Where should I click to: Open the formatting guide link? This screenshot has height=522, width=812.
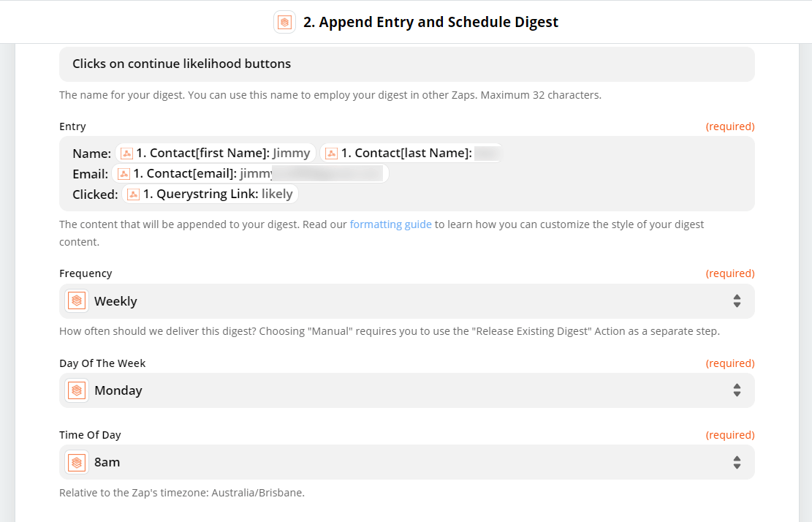click(390, 224)
